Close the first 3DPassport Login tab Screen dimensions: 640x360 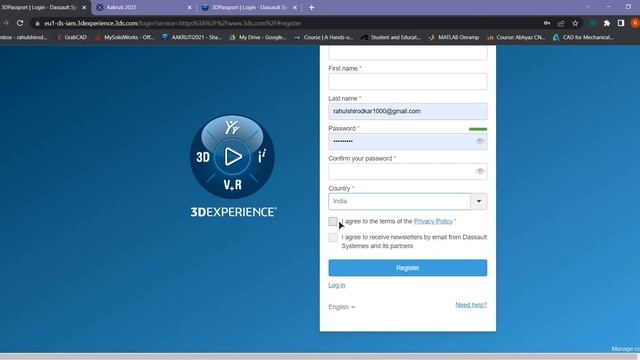[84, 7]
